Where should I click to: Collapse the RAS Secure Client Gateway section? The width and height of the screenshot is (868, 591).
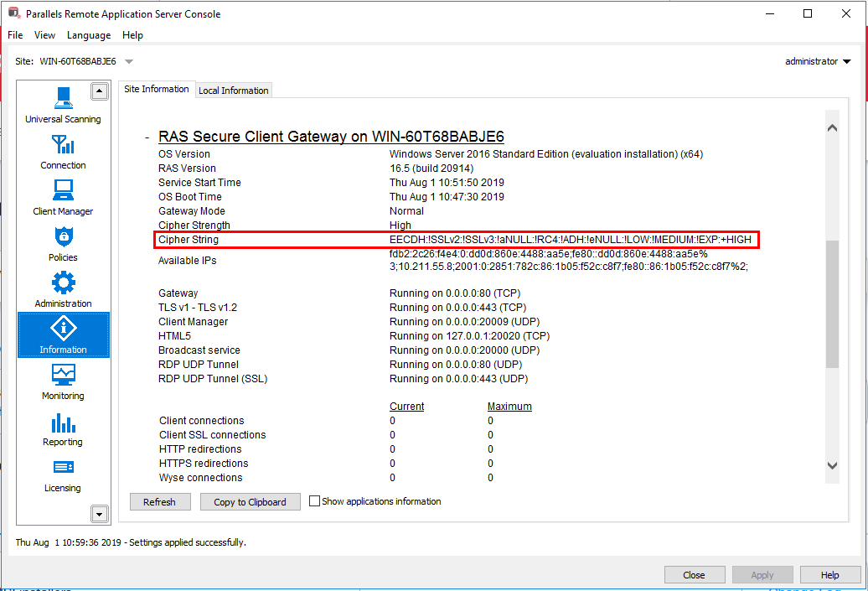point(147,137)
